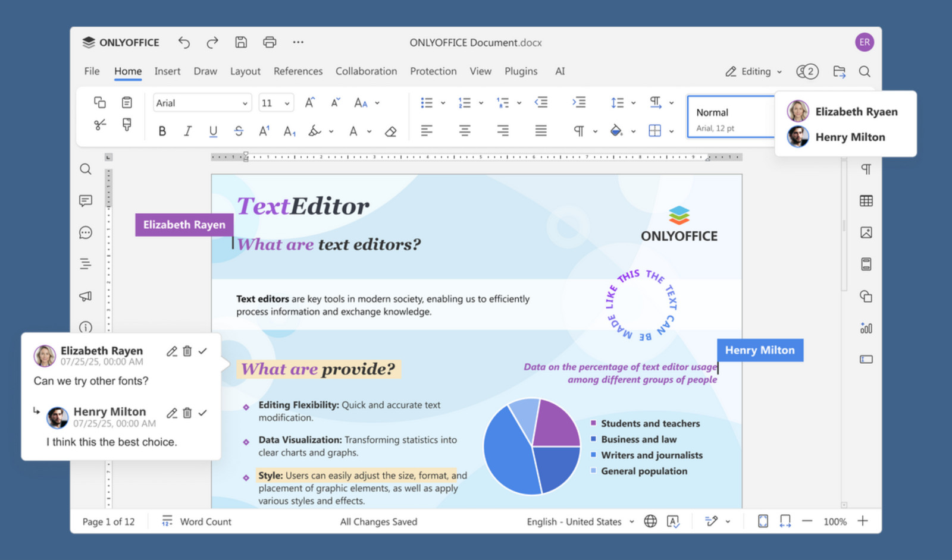Viewport: 952px width, 560px height.
Task: Switch to the References tab
Action: tap(298, 71)
